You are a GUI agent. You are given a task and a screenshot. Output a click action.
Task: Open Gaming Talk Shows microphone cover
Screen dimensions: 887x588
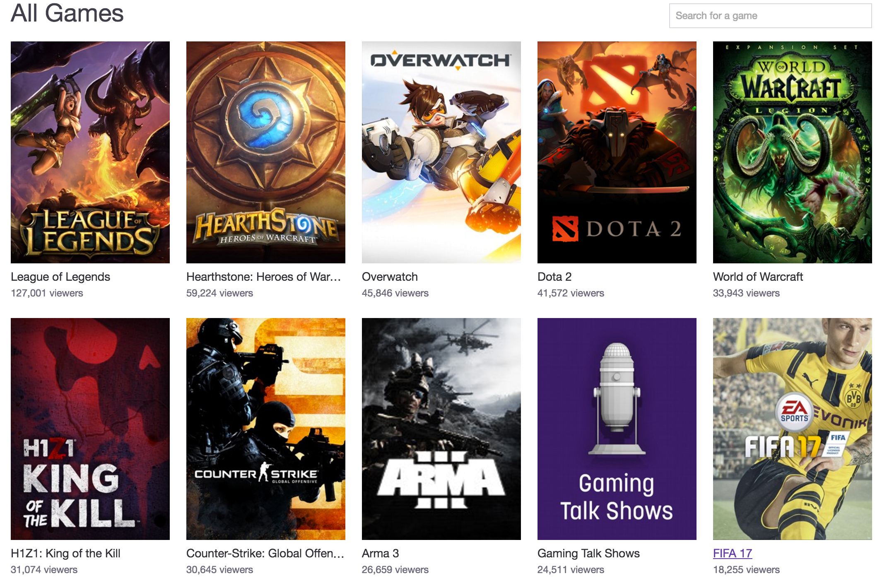617,429
